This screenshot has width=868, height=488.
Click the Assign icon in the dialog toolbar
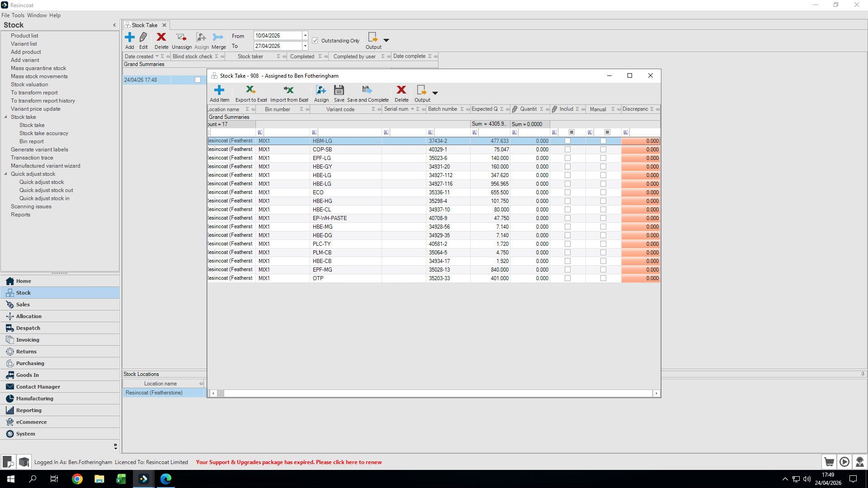(x=321, y=90)
